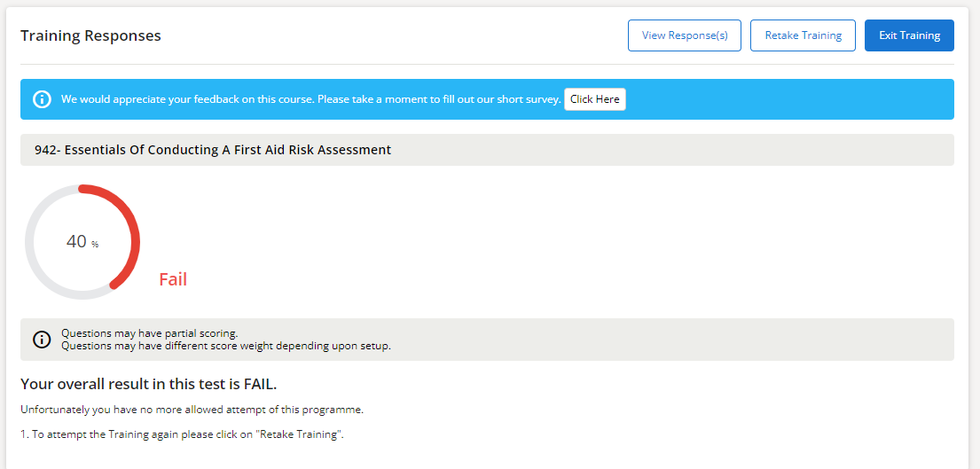Viewport: 980px width, 469px height.
Task: Select the 40 % score value
Action: [x=77, y=242]
